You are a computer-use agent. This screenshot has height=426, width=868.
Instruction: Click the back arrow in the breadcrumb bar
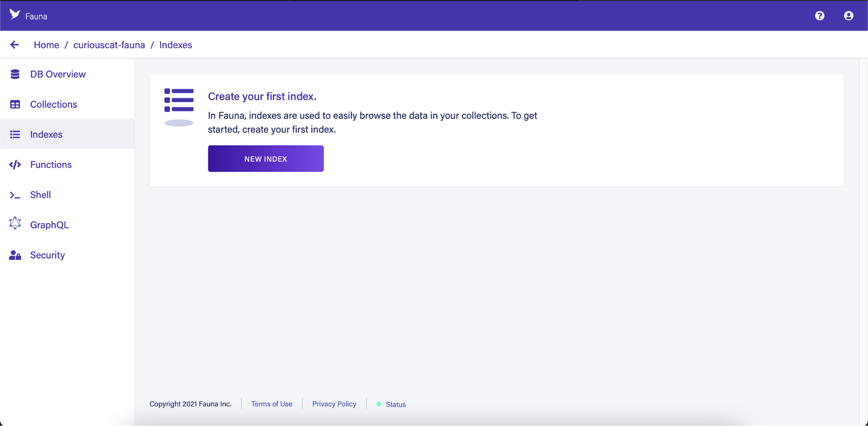15,45
